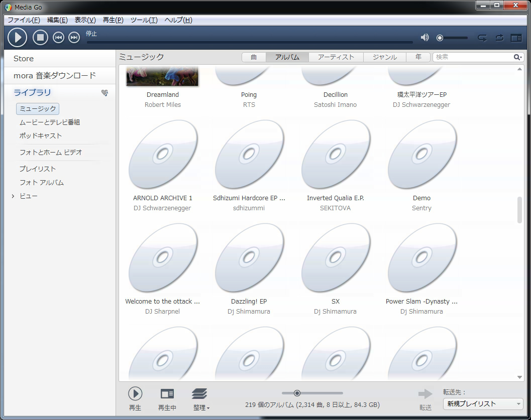Open プレイリスト in sidebar
The image size is (531, 420).
point(37,169)
